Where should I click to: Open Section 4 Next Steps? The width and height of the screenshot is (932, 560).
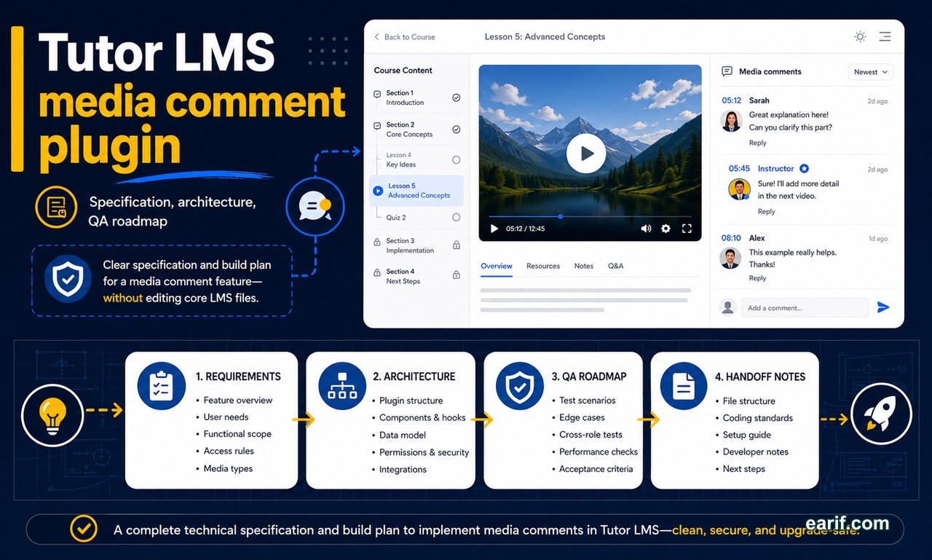(416, 276)
